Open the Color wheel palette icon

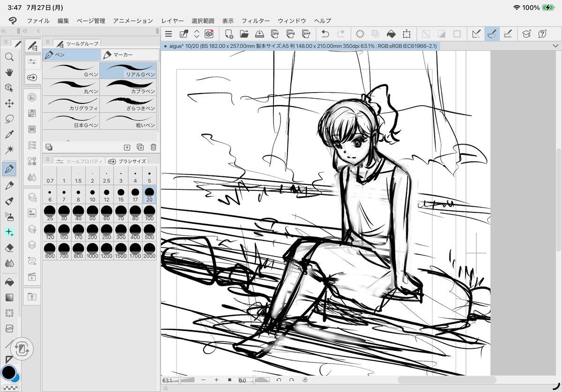(32, 98)
